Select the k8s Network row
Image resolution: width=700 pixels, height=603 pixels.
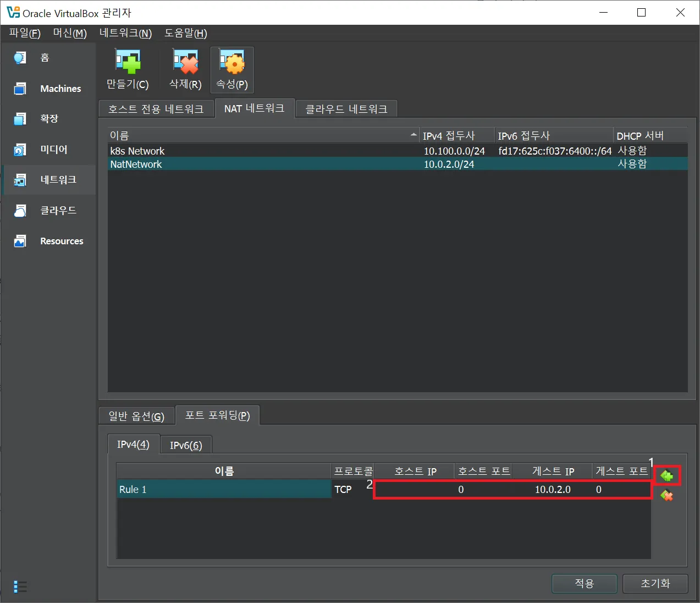(x=398, y=151)
